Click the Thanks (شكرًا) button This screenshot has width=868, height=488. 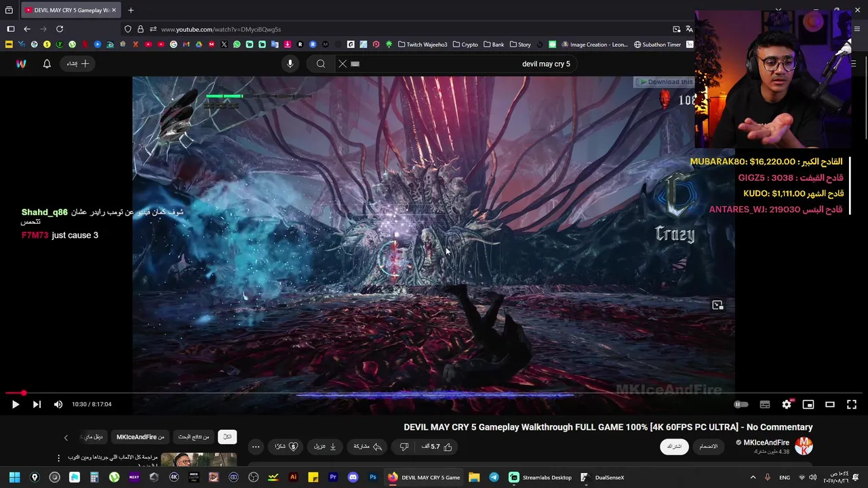coord(286,447)
